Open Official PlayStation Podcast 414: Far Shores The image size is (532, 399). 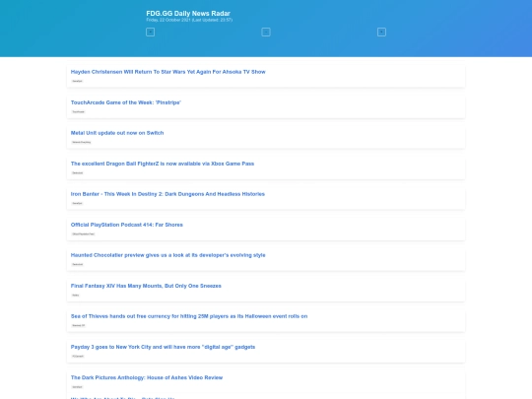(126, 225)
